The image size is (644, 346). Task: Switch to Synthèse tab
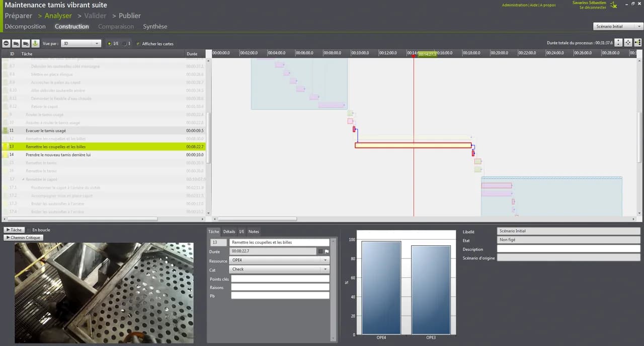pos(155,27)
